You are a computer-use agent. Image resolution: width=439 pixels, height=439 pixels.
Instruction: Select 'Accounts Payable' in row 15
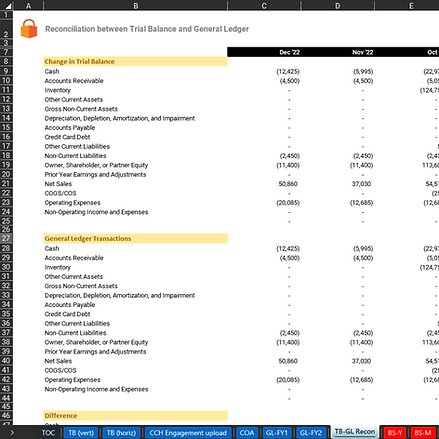pyautogui.click(x=70, y=127)
